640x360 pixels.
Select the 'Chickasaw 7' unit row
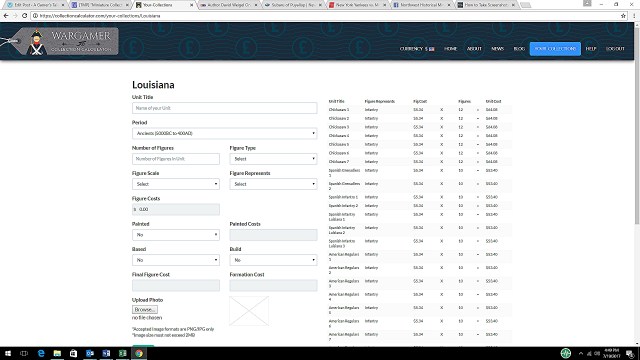pyautogui.click(x=419, y=162)
